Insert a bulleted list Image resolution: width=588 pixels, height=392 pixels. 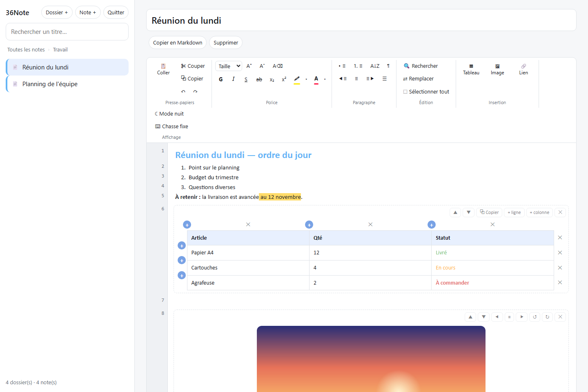342,66
